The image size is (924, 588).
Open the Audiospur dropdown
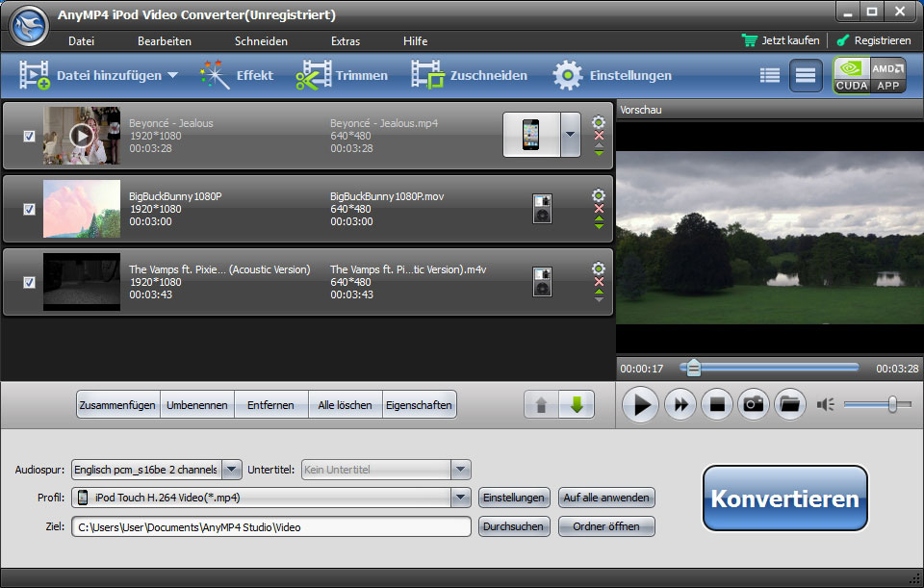232,470
